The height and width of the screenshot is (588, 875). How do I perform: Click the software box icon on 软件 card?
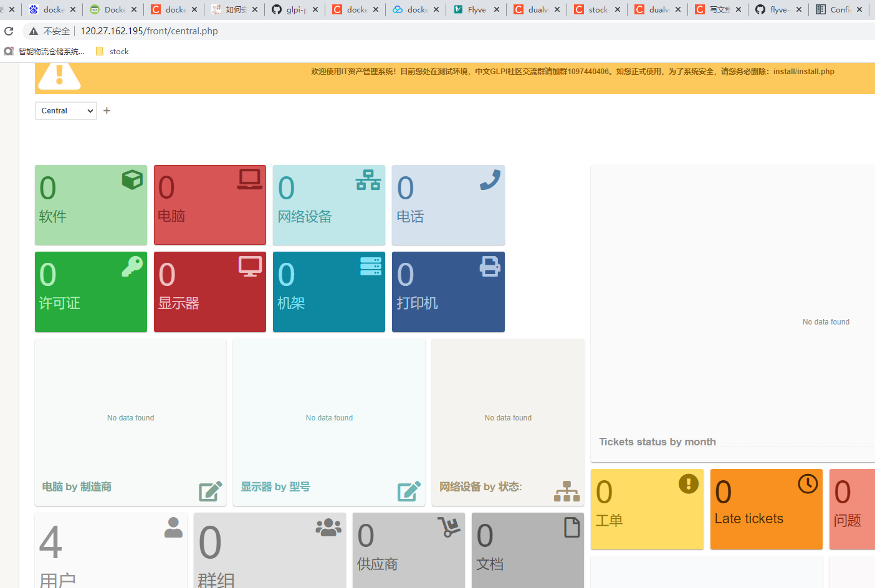(x=131, y=180)
